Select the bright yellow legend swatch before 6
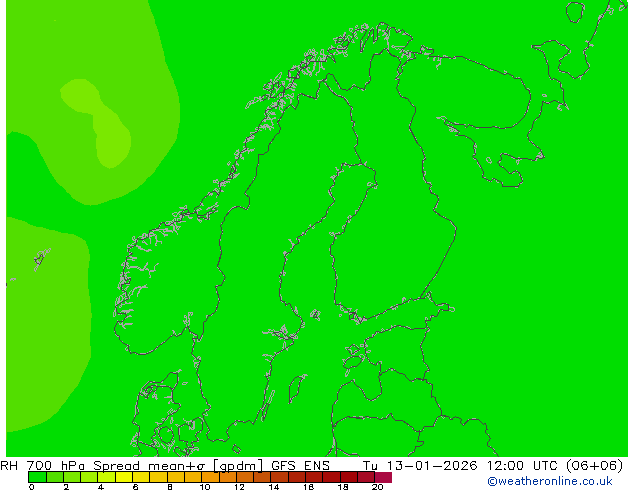Image resolution: width=634 pixels, height=490 pixels. [124, 477]
